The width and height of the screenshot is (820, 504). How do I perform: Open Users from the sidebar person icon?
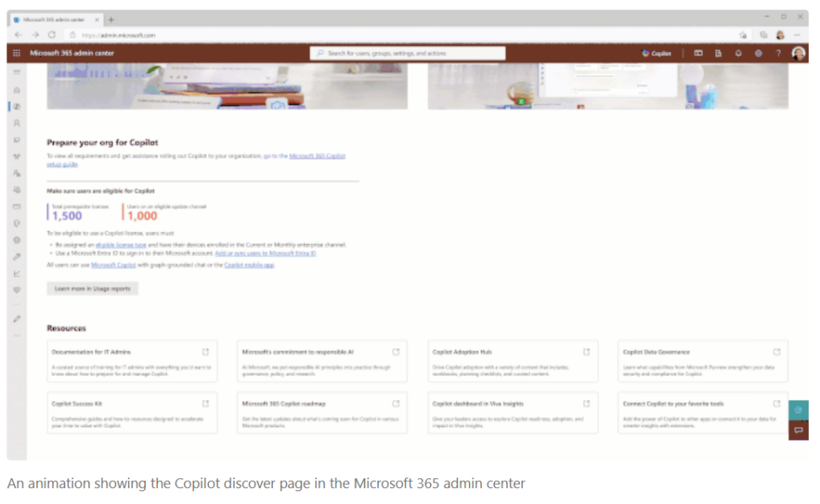coord(17,123)
